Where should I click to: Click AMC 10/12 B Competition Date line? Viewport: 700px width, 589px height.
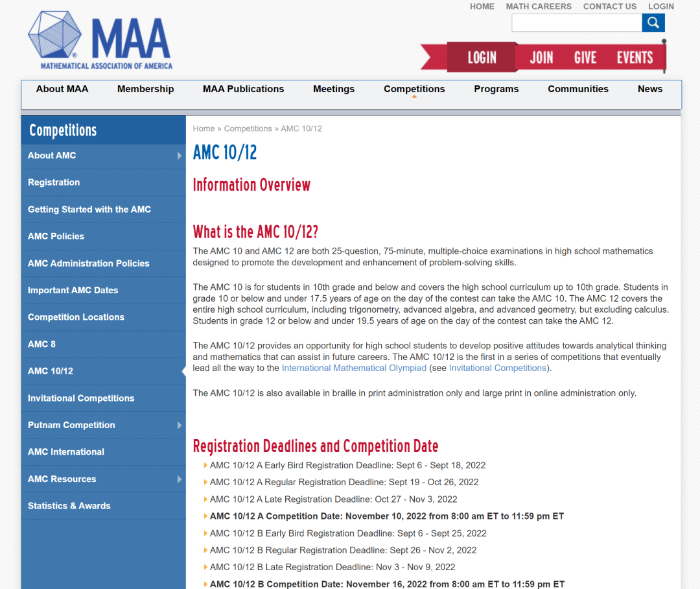pyautogui.click(x=387, y=584)
